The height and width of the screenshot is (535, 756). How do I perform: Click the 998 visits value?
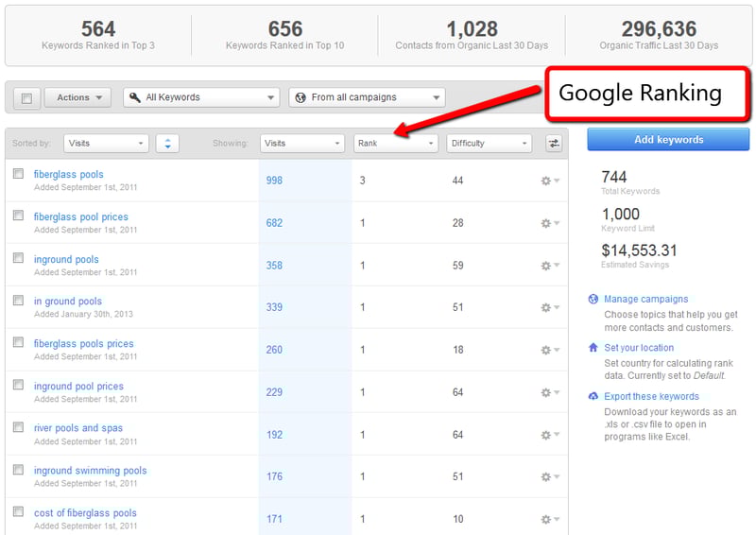pos(274,181)
